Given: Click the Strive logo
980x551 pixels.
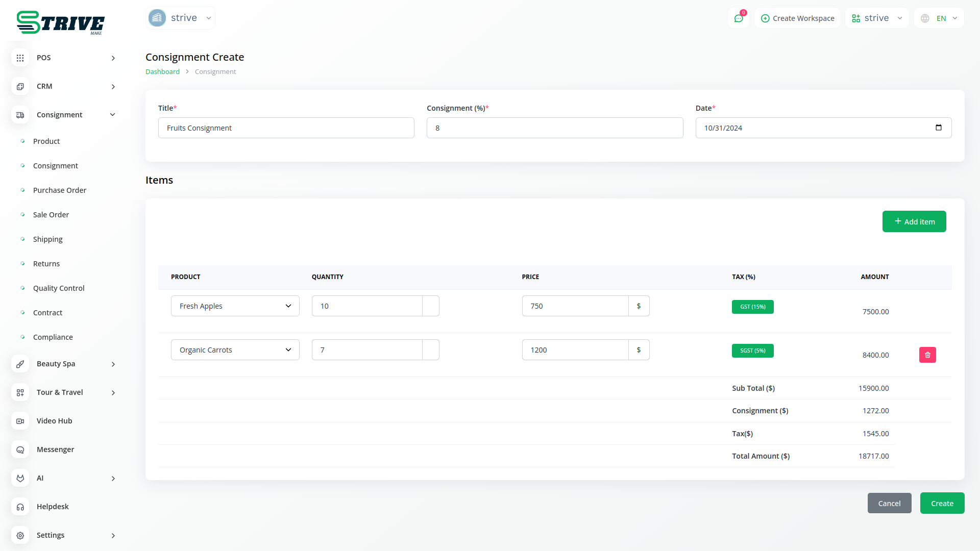Looking at the screenshot, I should pos(60,23).
